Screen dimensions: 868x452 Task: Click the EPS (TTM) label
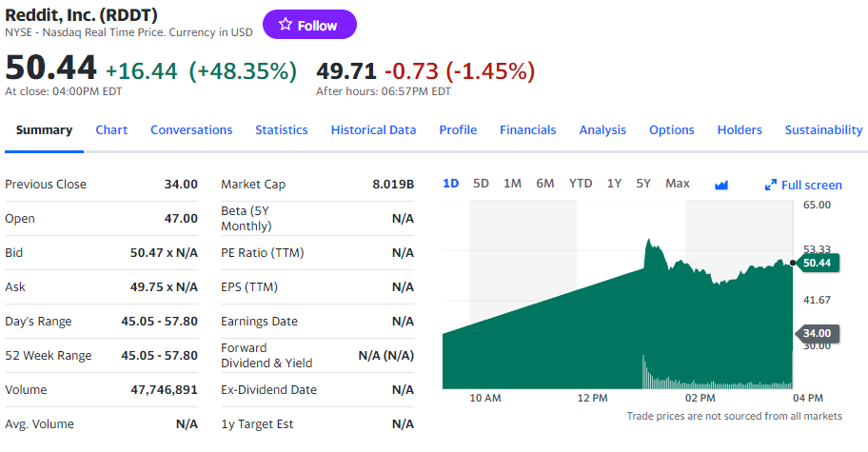(249, 287)
